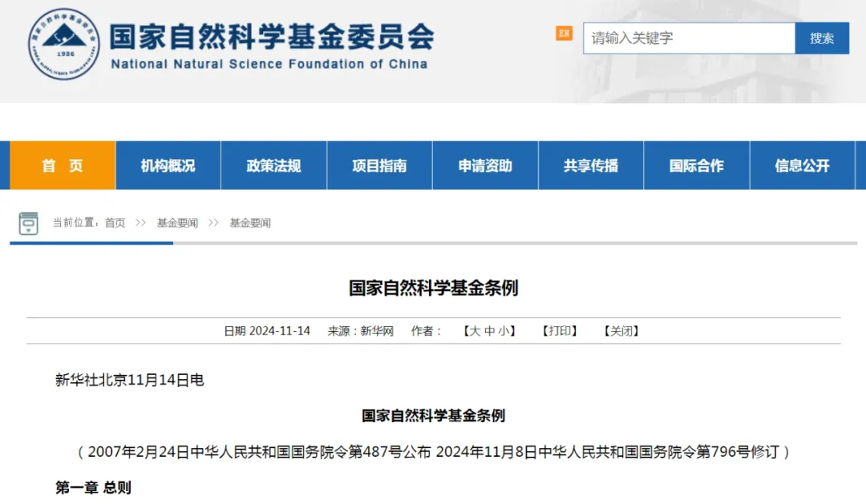Open the 申请资助 menu item

coord(485,166)
